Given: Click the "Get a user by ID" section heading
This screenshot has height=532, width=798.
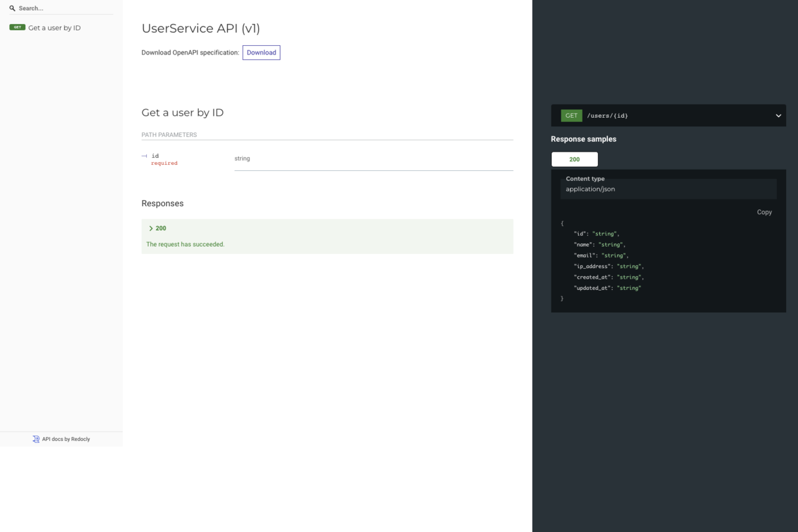Looking at the screenshot, I should 182,112.
